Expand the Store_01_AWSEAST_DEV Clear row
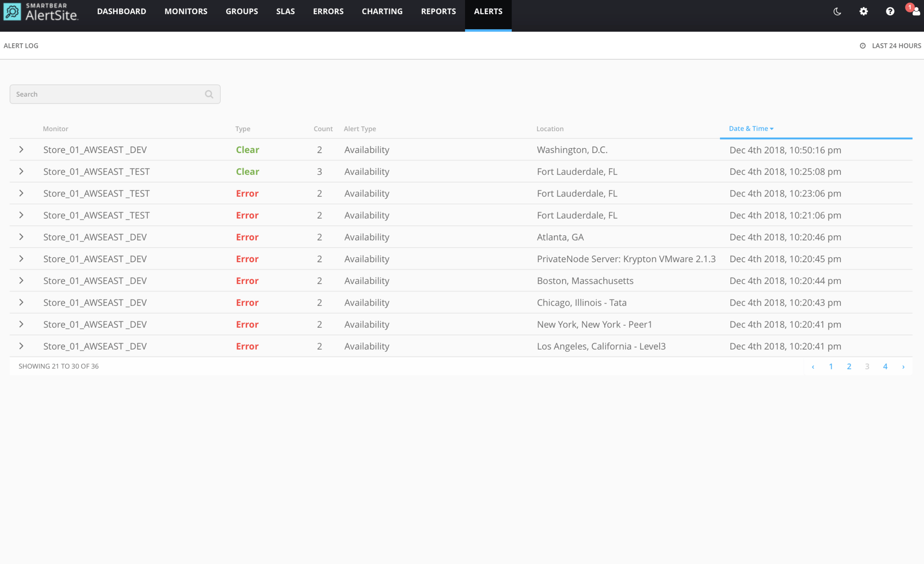This screenshot has width=924, height=564. tap(21, 149)
